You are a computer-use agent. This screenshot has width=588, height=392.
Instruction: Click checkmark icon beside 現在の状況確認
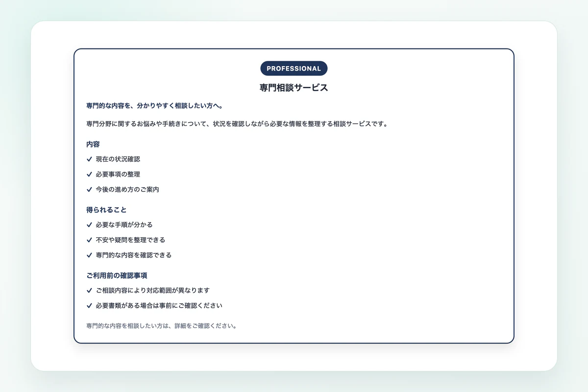89,159
